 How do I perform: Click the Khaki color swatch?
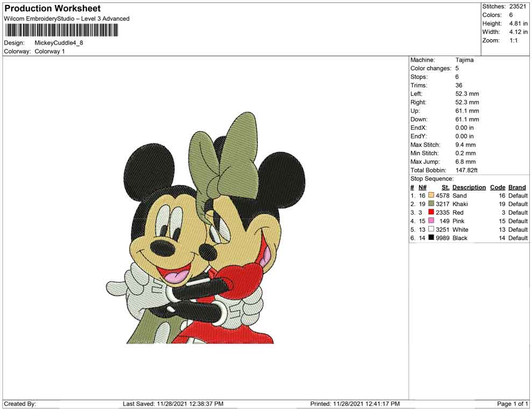tap(431, 203)
